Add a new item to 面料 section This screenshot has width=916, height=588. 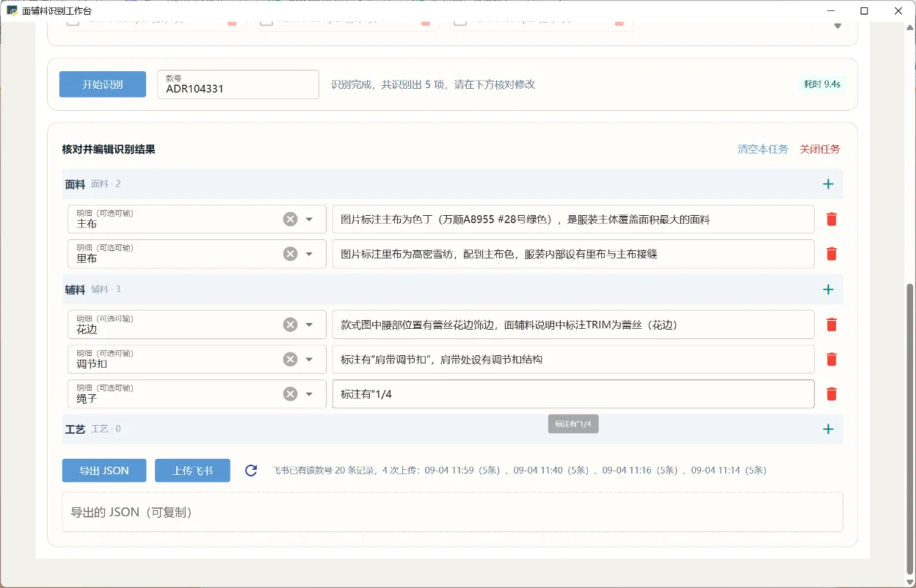tap(828, 184)
